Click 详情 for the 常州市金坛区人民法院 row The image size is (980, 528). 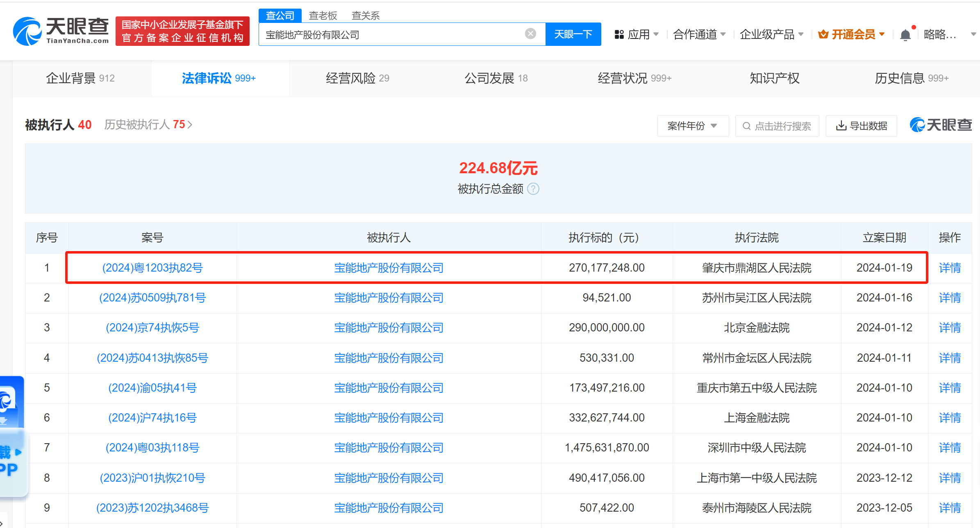pyautogui.click(x=950, y=358)
